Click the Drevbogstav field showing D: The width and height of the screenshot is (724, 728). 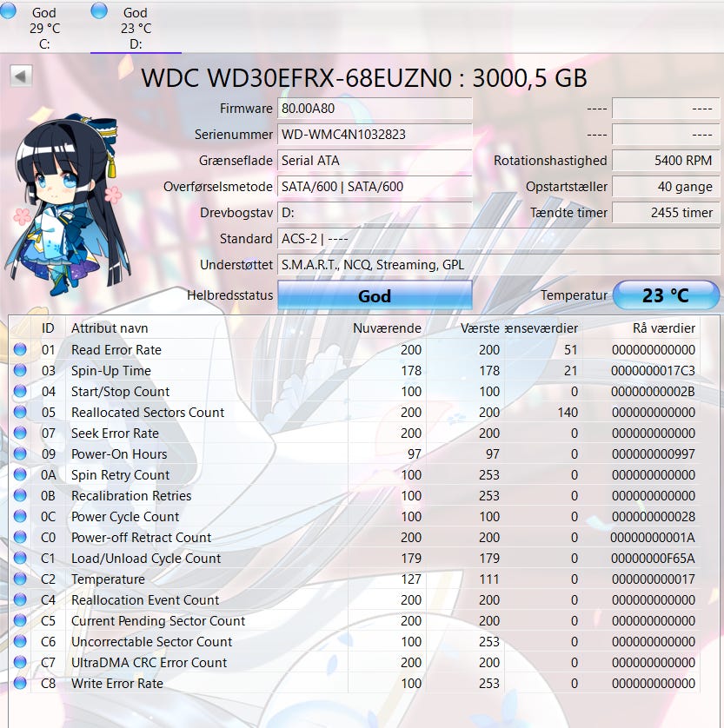375,213
